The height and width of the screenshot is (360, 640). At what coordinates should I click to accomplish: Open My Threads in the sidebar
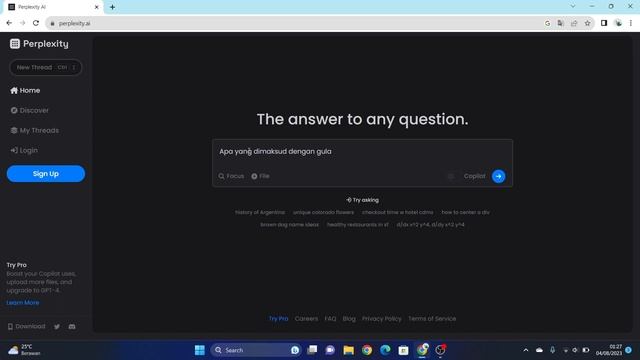tap(35, 130)
